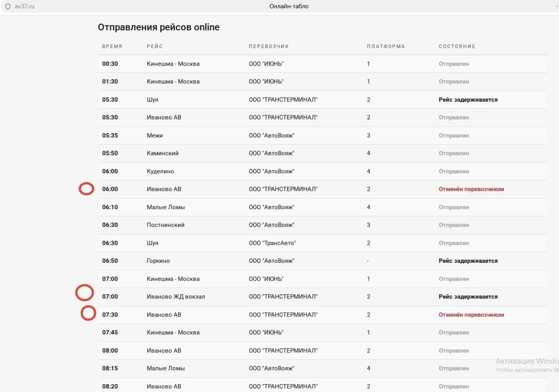Viewport: 559px width, 392px height.
Task: Select the 07:30 departure time cell
Action: 110,314
